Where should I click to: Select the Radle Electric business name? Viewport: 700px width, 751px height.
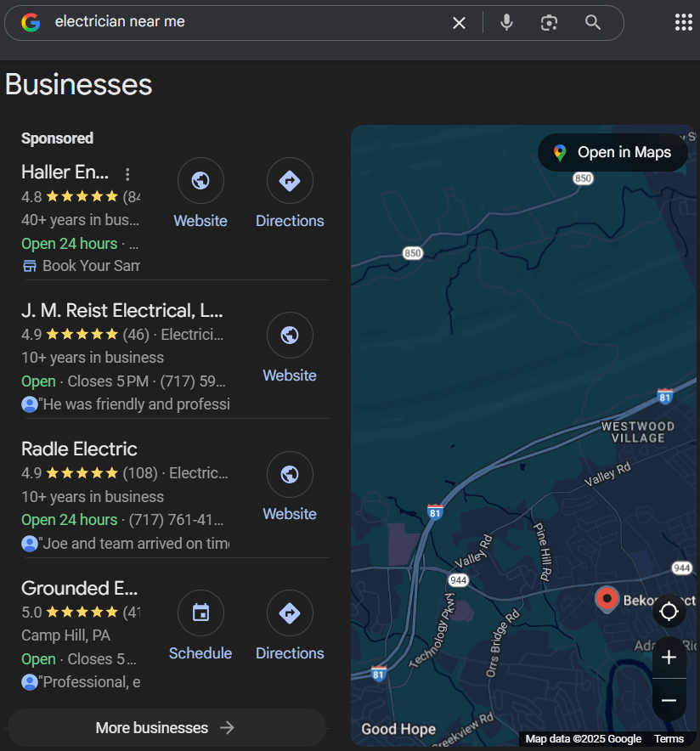[79, 449]
